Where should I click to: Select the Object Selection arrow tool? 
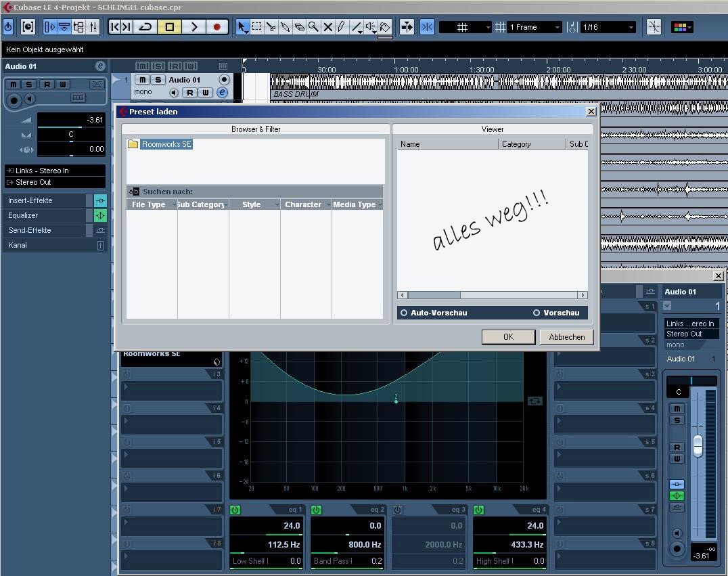[x=242, y=27]
